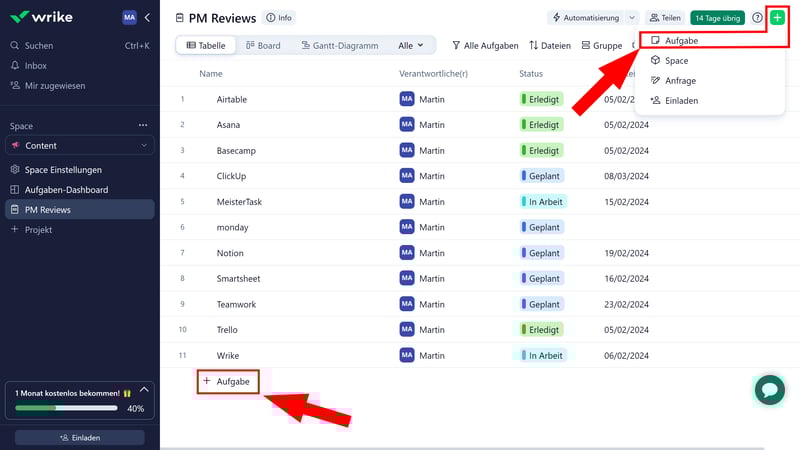This screenshot has width=800, height=450.
Task: Open Aufgaben-Dashboard in sidebar
Action: [66, 190]
